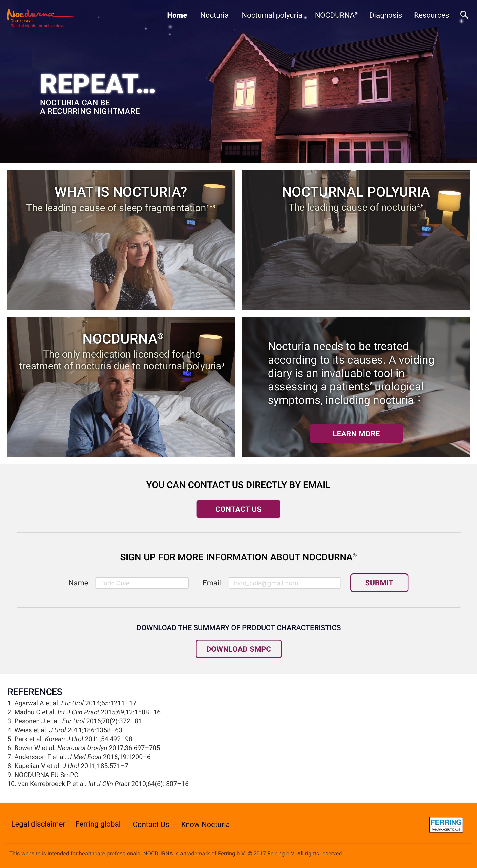This screenshot has width=477, height=868.
Task: Click the Ferring Pharmaceuticals logo
Action: [446, 824]
